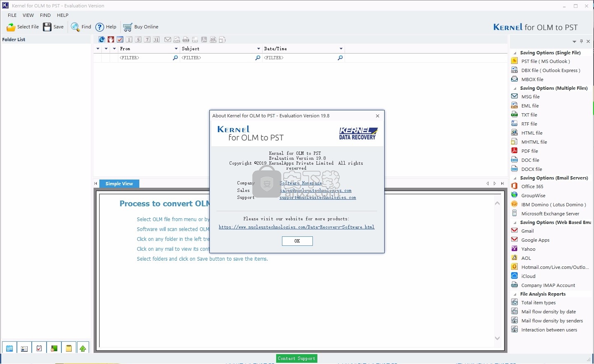Click the Buy Online shopping cart button
Viewport: 594px width, 364px height.
click(x=141, y=27)
